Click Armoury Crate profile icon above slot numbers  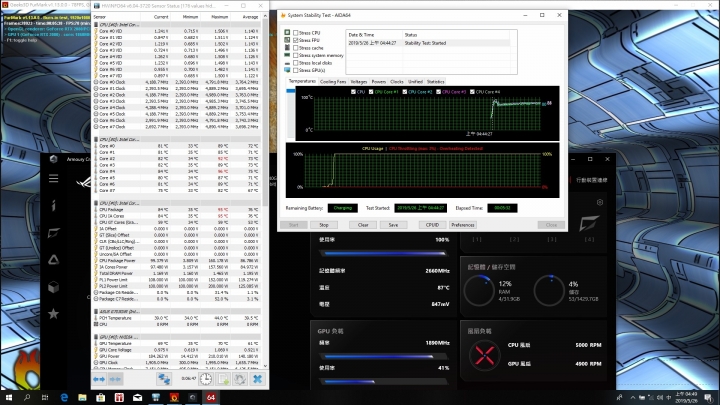pyautogui.click(x=589, y=223)
